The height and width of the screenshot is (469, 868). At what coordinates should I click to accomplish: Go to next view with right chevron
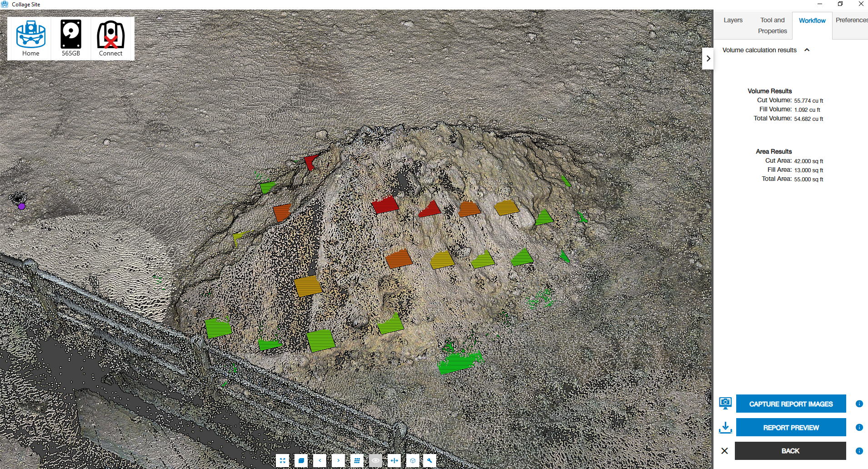click(x=339, y=460)
